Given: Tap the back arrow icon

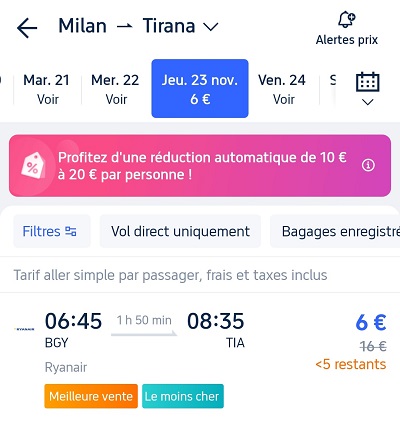Looking at the screenshot, I should [27, 28].
